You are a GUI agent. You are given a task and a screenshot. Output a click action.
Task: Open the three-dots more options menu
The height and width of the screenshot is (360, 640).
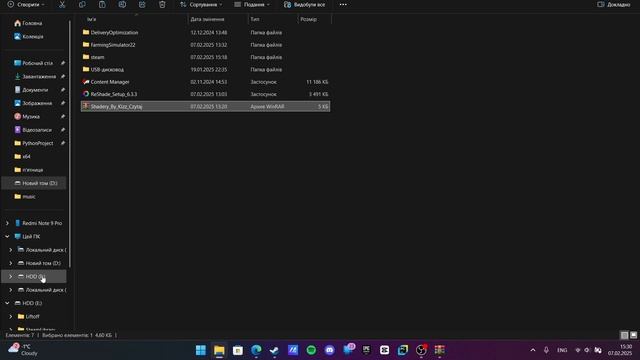343,4
